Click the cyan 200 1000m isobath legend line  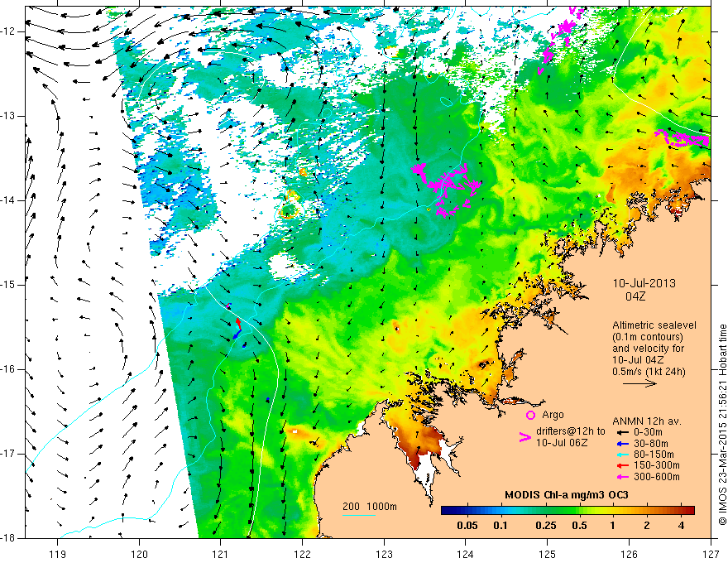pos(359,515)
